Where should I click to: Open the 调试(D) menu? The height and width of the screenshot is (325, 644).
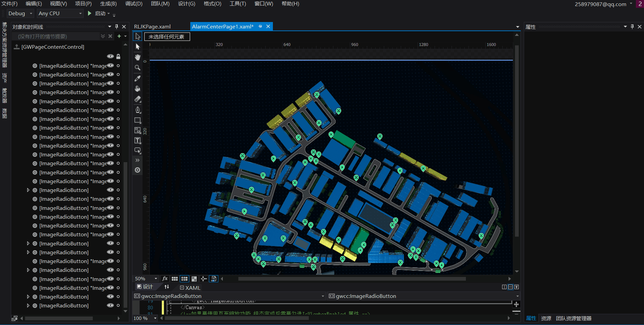134,4
